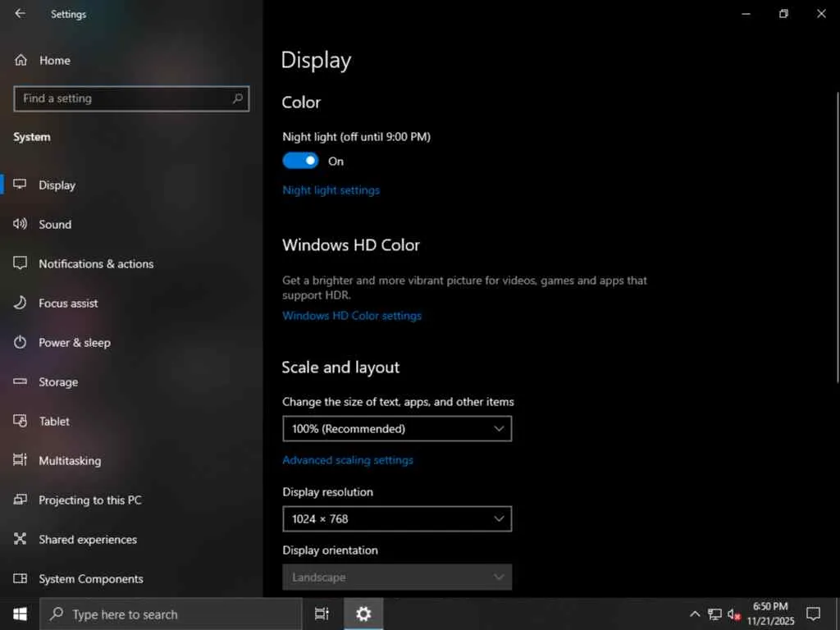Open Advanced scaling settings link
Viewport: 840px width, 630px height.
(348, 460)
